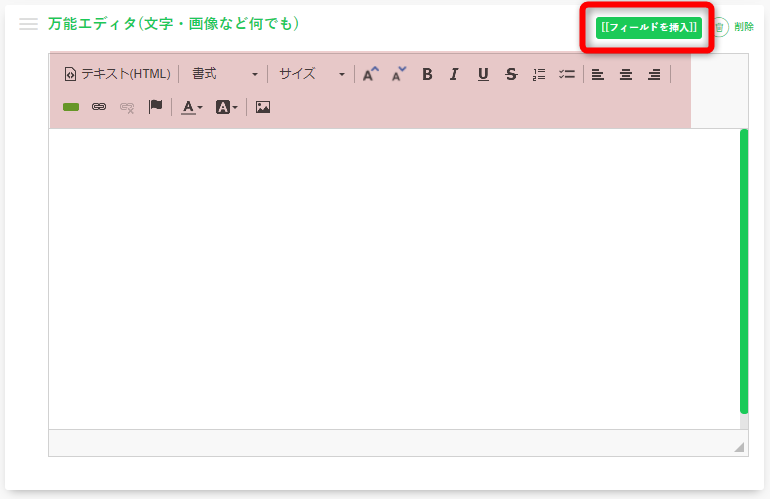
Task: Open the 書式 format dropdown
Action: tap(225, 74)
